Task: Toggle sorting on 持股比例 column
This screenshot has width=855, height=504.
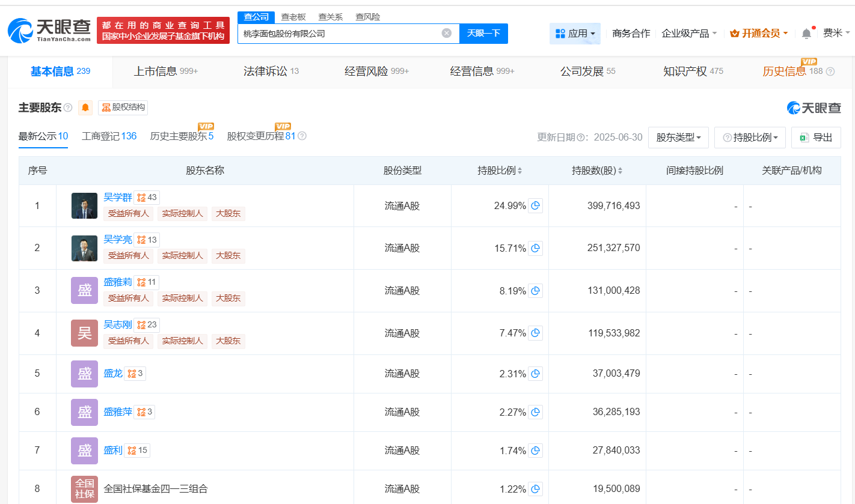Action: (521, 170)
